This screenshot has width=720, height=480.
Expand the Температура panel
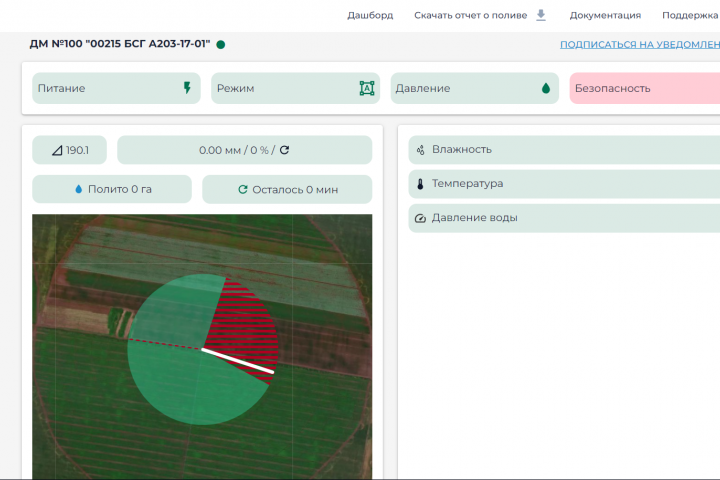click(564, 184)
